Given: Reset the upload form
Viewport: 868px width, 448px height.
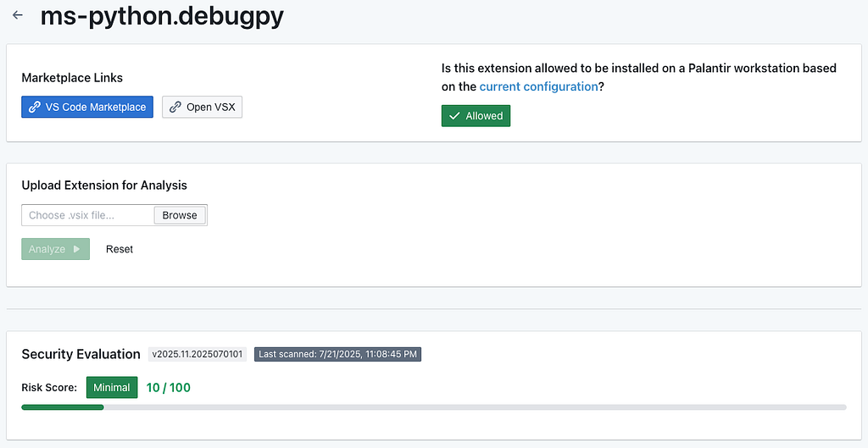Looking at the screenshot, I should coord(120,249).
